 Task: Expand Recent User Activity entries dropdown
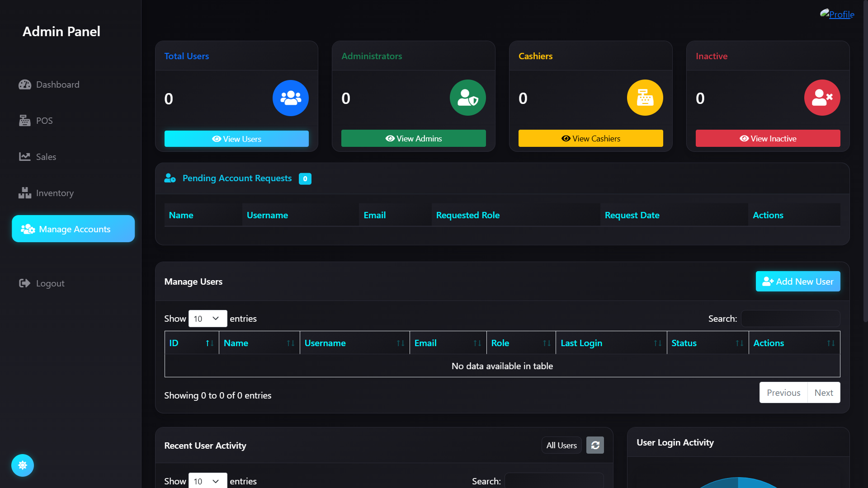pos(208,481)
